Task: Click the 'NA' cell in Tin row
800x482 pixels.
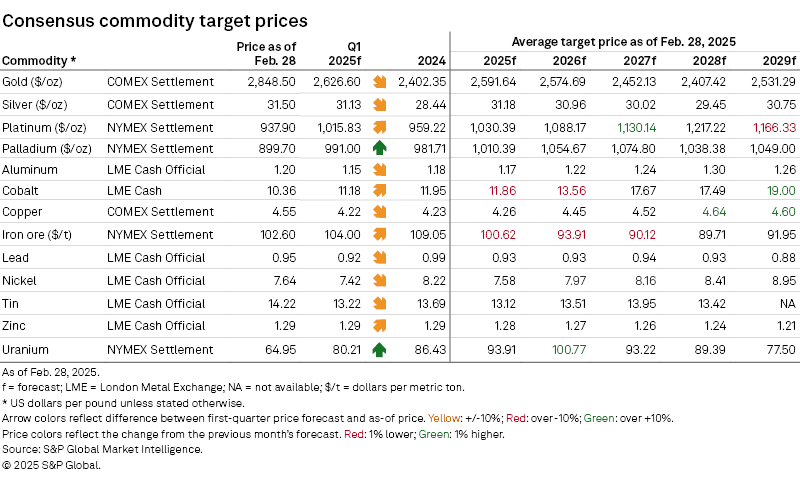Action: (785, 302)
